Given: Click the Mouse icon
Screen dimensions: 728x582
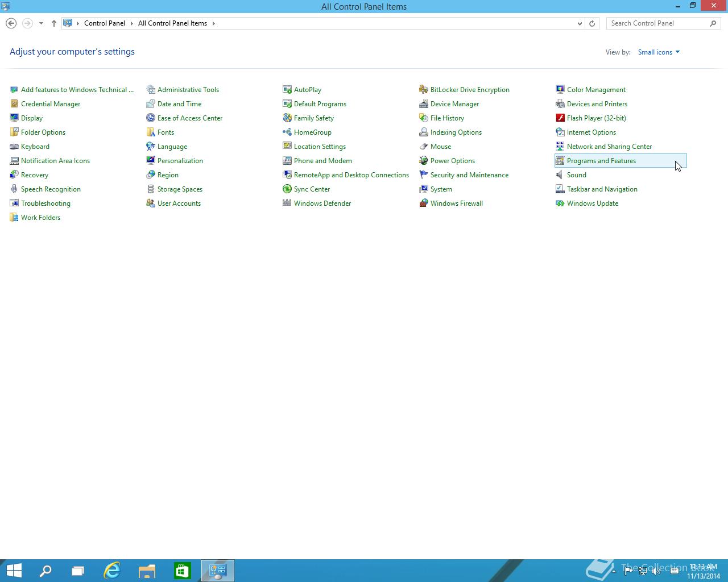Looking at the screenshot, I should click(x=424, y=146).
